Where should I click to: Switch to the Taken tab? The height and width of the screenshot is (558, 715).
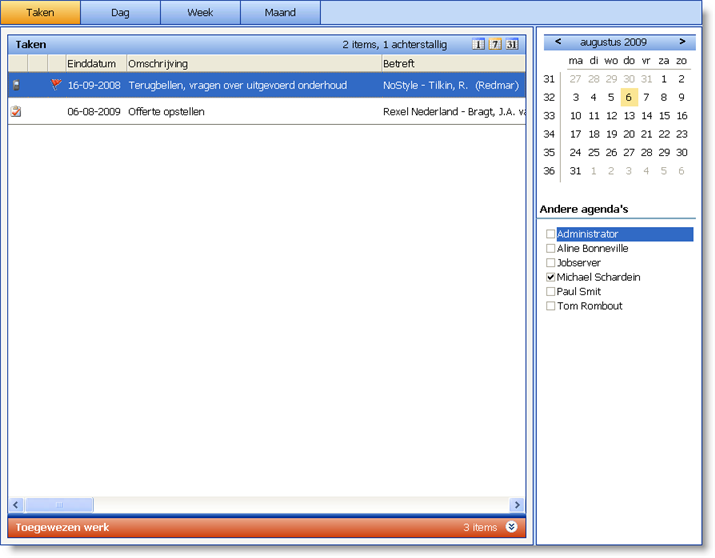pyautogui.click(x=40, y=12)
